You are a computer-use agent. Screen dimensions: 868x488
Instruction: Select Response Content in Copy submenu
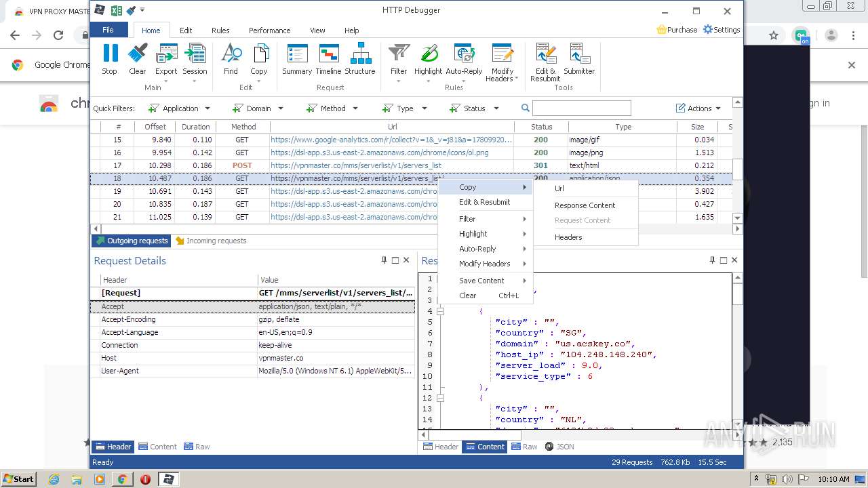point(586,205)
